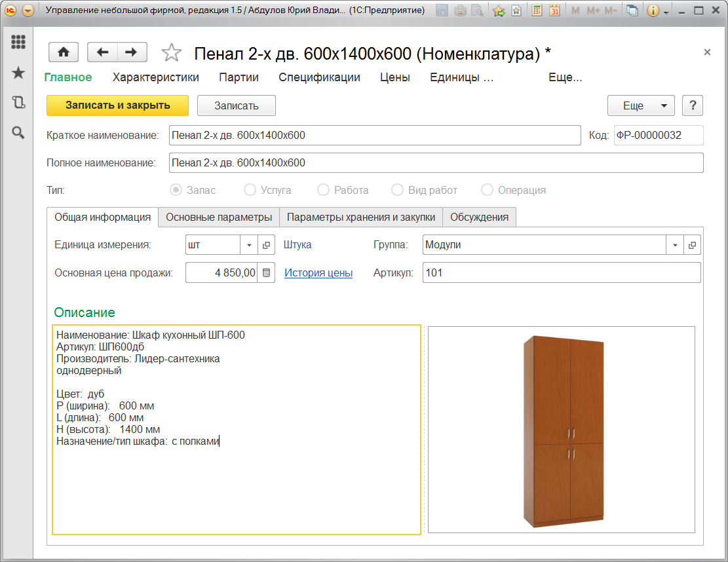
Task: Open the История цены link
Action: [x=318, y=273]
